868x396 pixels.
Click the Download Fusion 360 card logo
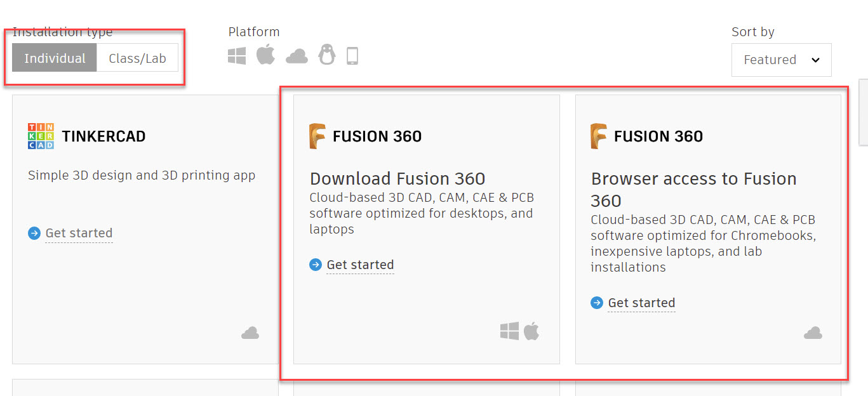coord(317,136)
